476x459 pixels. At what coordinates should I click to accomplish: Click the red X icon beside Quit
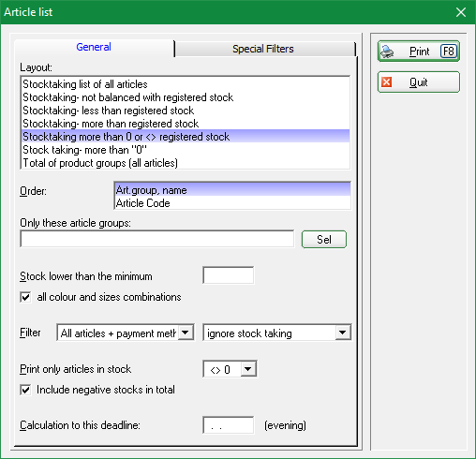click(x=387, y=82)
